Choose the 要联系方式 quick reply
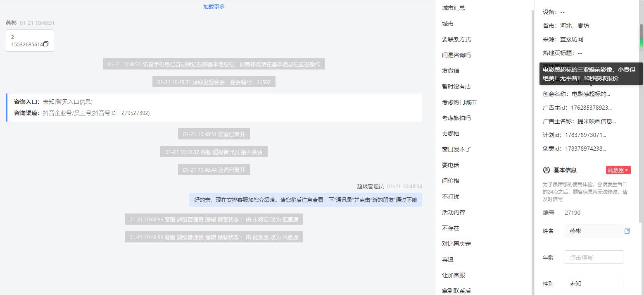Screen dimensions: 644x295 coord(456,39)
